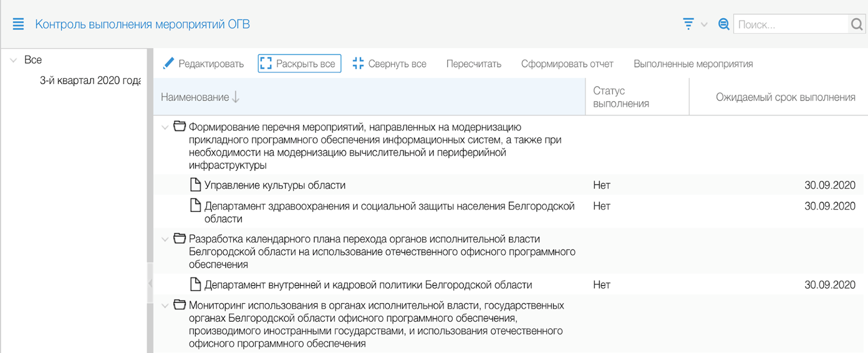Click the Редактировать pencil button

pyautogui.click(x=203, y=64)
